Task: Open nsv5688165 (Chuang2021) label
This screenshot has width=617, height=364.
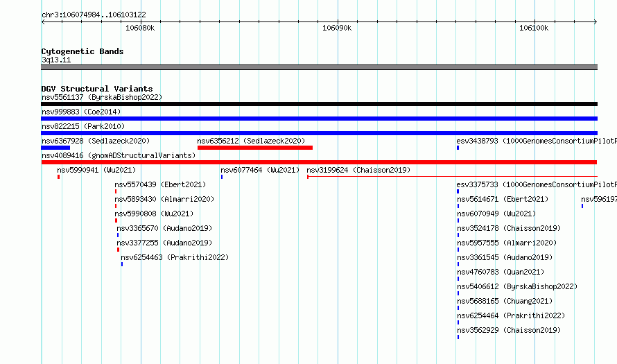Action: coord(505,301)
